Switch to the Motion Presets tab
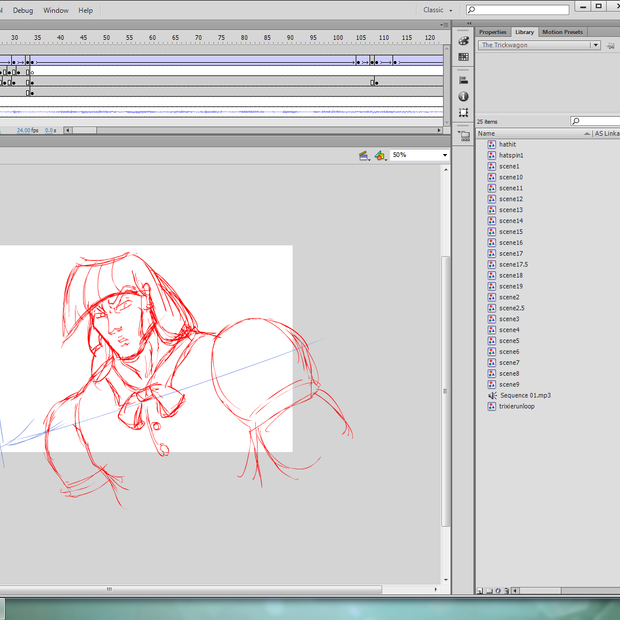The height and width of the screenshot is (620, 620). tap(563, 32)
